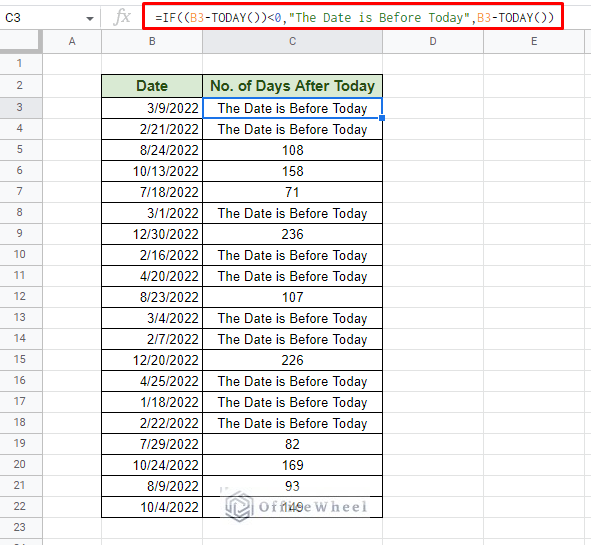This screenshot has width=591, height=545.
Task: Select row 15 header
Action: [x=20, y=359]
